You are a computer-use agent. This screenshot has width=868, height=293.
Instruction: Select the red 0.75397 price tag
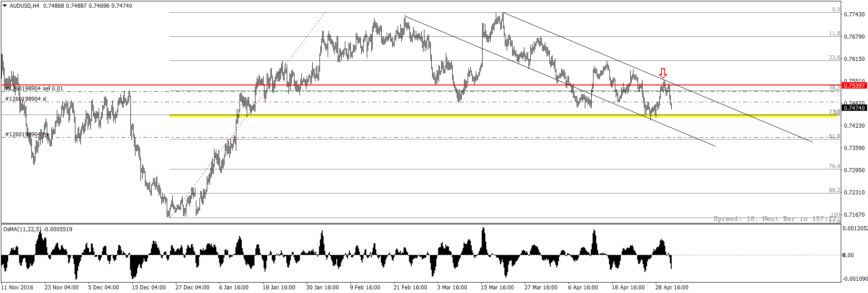click(x=854, y=85)
